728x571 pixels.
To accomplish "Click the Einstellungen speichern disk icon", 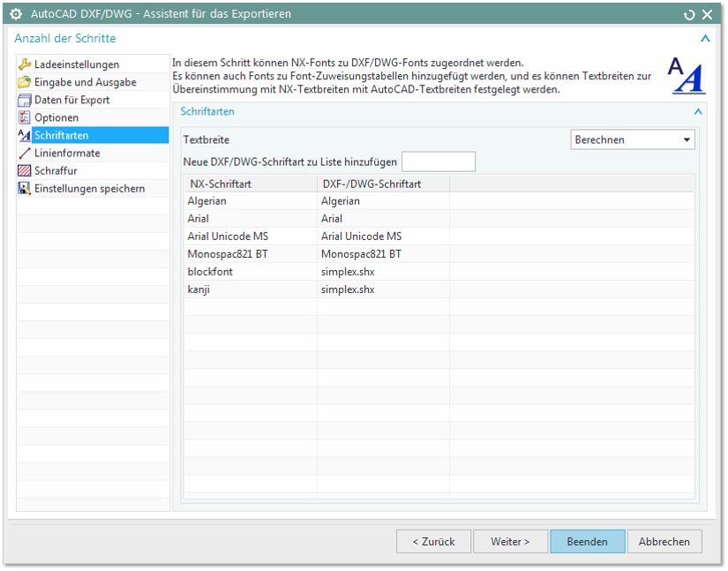I will click(25, 188).
